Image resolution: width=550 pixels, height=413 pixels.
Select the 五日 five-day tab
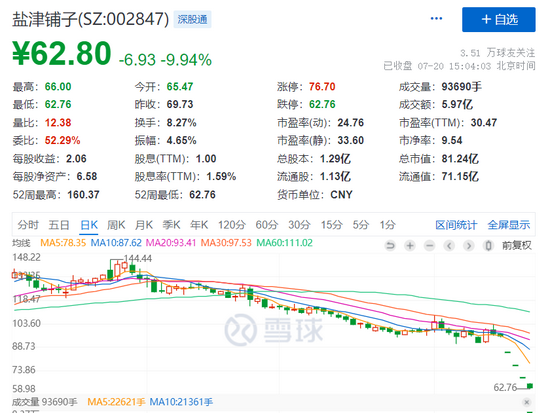[x=59, y=225]
